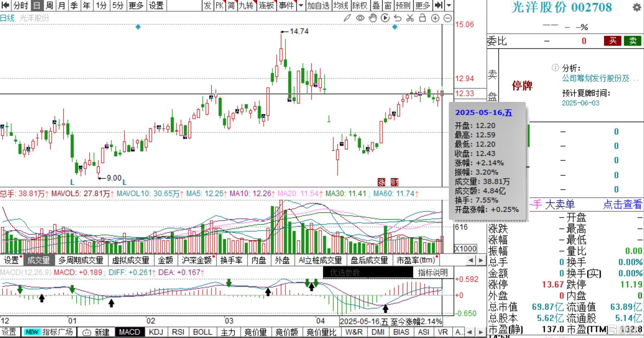Open the 事件 events button
This screenshot has height=338, width=644.
pos(286,5)
